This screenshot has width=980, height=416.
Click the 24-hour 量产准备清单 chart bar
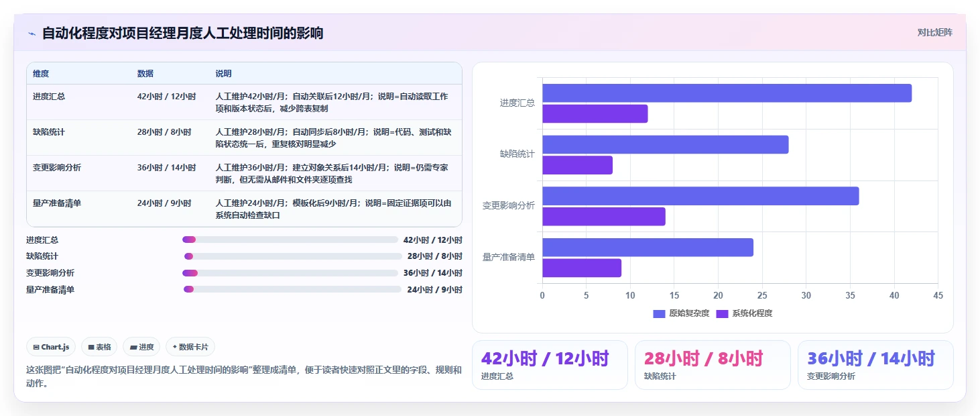648,247
